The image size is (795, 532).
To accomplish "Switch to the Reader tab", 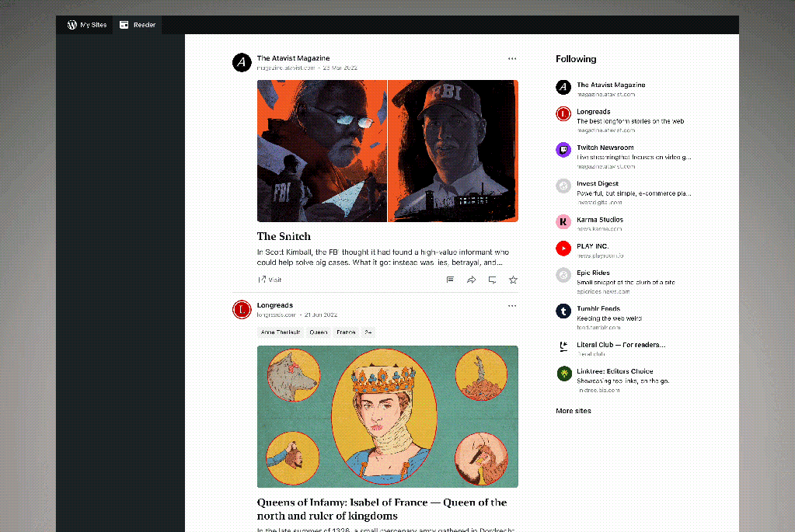I will (x=138, y=25).
